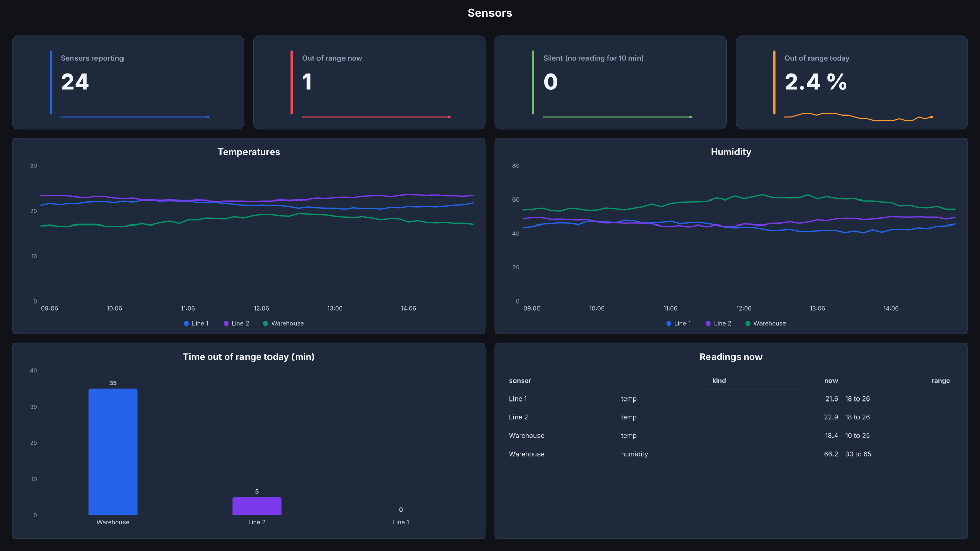Viewport: 980px width, 551px height.
Task: Click the 30 to 65 range cell
Action: click(858, 454)
